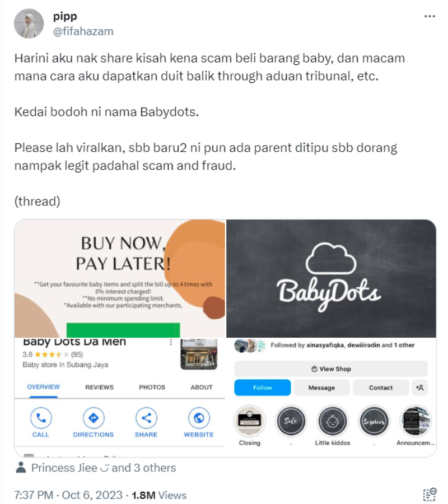Viewport: 448px width, 504px height.
Task: Click the Share icon in the map listing
Action: [146, 418]
